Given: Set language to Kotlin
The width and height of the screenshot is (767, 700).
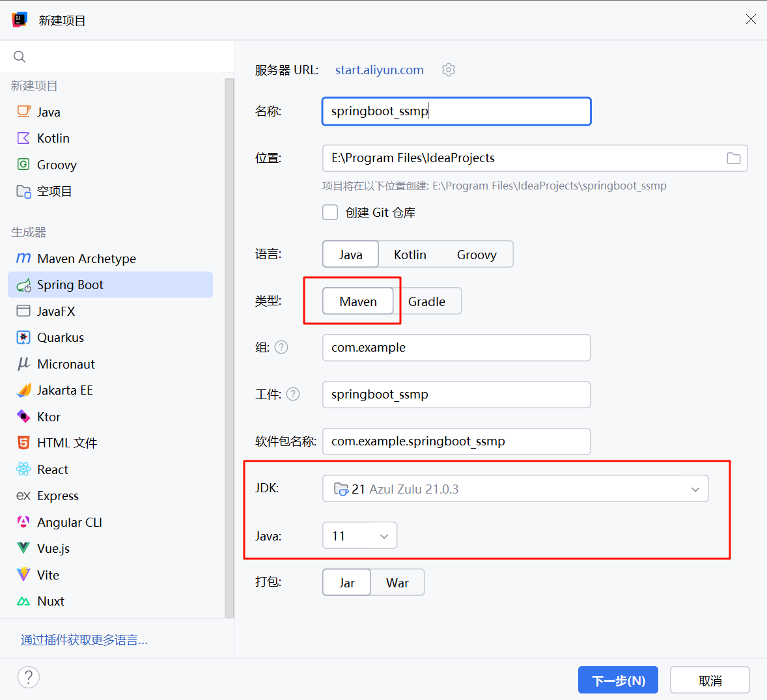Looking at the screenshot, I should click(x=410, y=255).
